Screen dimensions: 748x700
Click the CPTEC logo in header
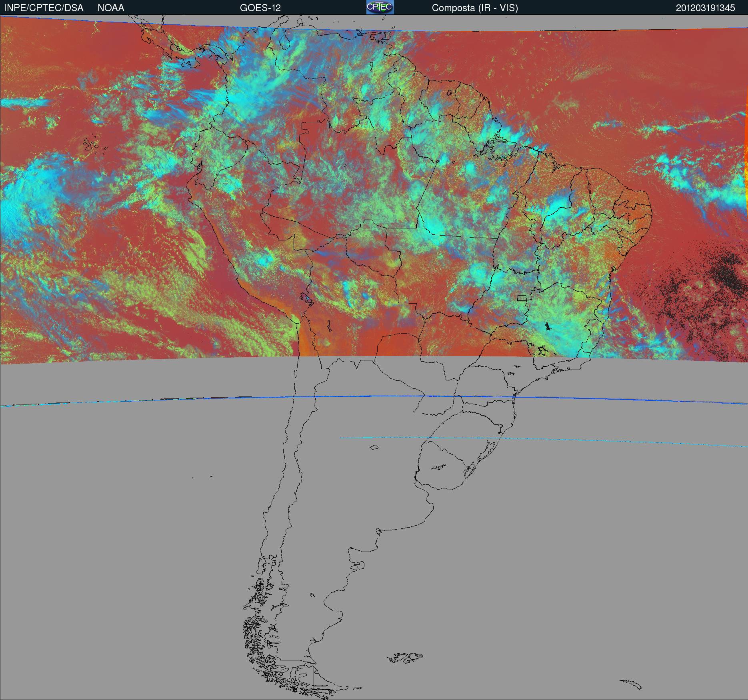click(x=380, y=7)
